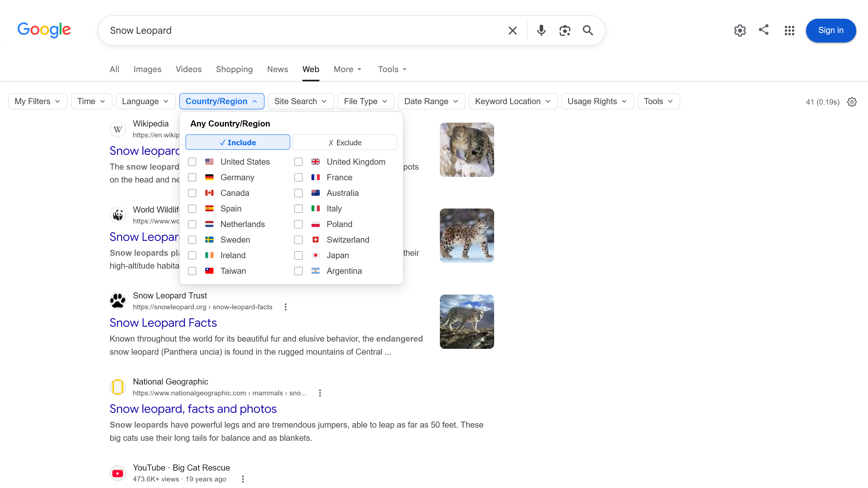Viewport: 868px width, 488px height.
Task: Click the United States flag icon
Action: [x=209, y=162]
